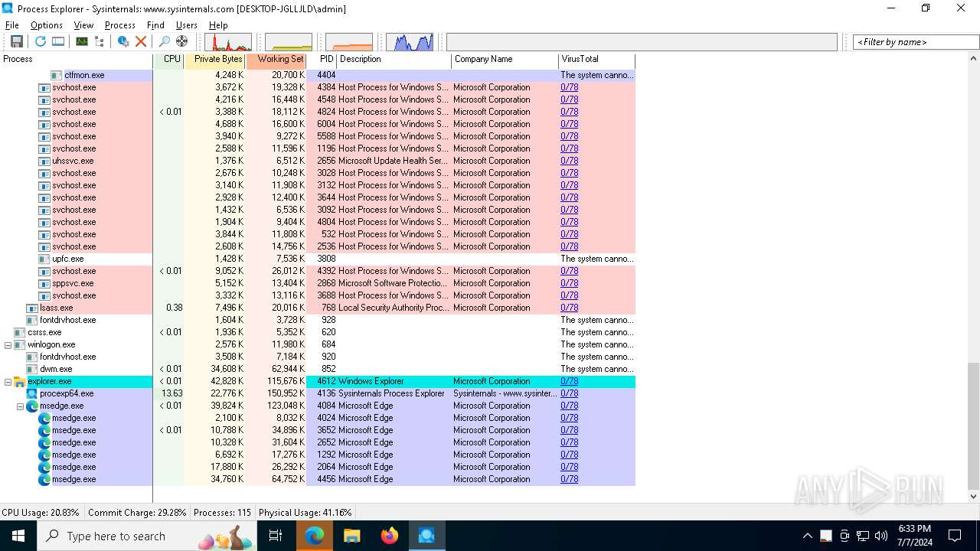The height and width of the screenshot is (551, 980).
Task: Sort by the Process column header
Action: 77,60
